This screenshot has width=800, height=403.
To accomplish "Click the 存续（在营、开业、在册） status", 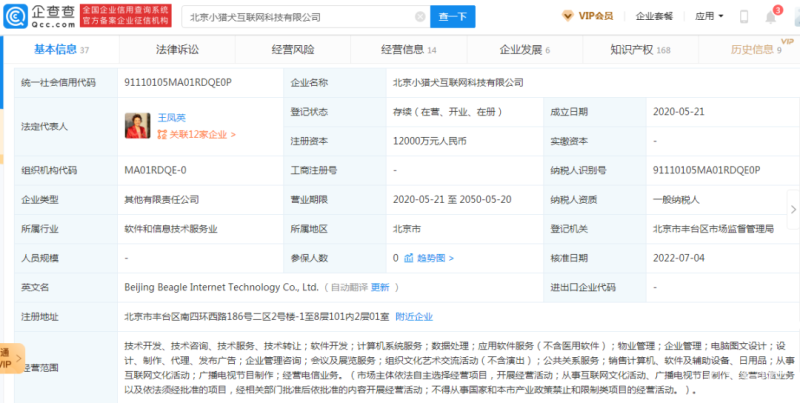I will tap(449, 112).
